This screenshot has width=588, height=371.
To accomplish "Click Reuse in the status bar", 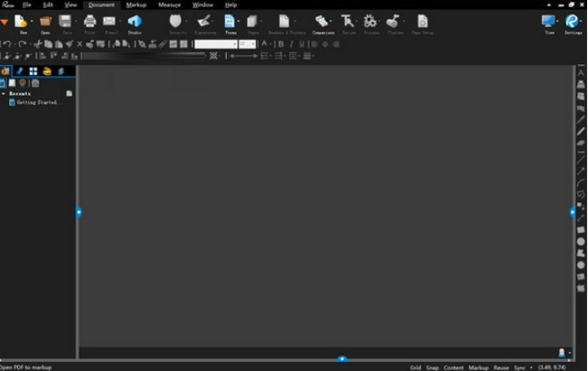I will click(x=500, y=367).
